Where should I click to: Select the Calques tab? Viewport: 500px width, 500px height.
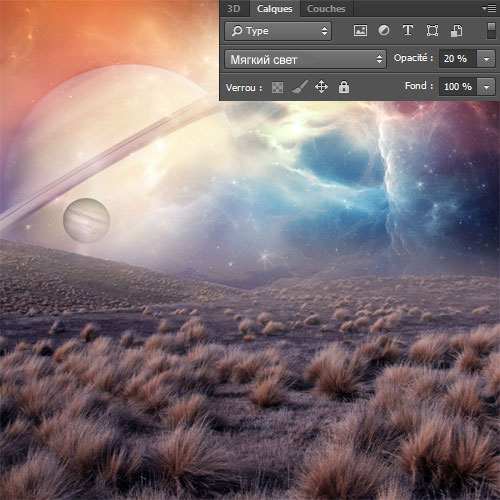(x=274, y=9)
